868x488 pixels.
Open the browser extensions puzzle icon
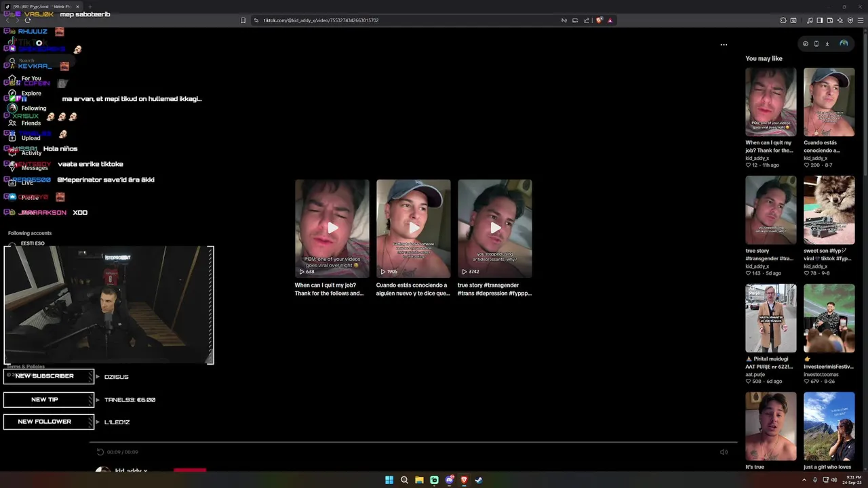(783, 20)
